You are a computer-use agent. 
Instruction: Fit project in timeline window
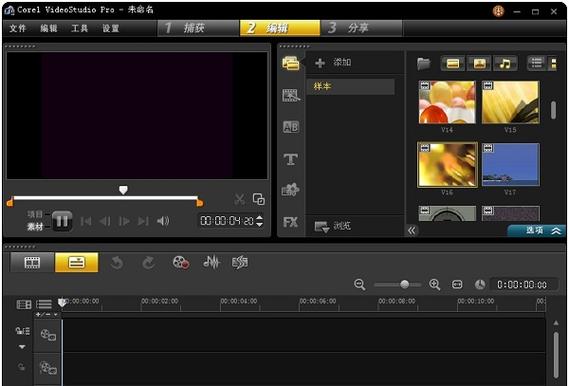(x=457, y=284)
